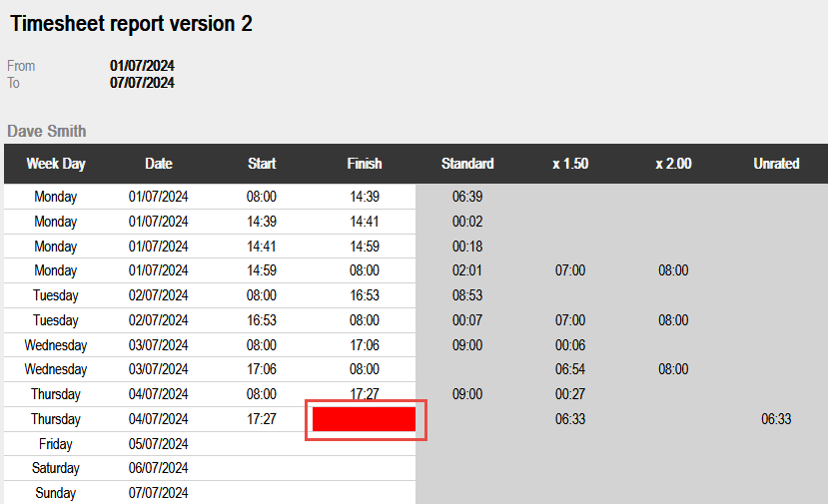Click the 06:54 value in x 1.50 column
Image resolution: width=828 pixels, height=504 pixels.
coord(570,369)
